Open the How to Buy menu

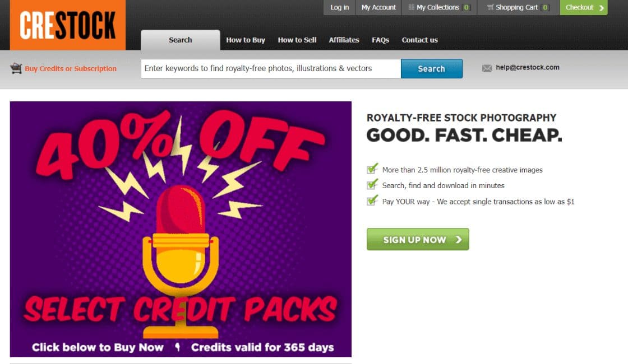click(x=246, y=40)
